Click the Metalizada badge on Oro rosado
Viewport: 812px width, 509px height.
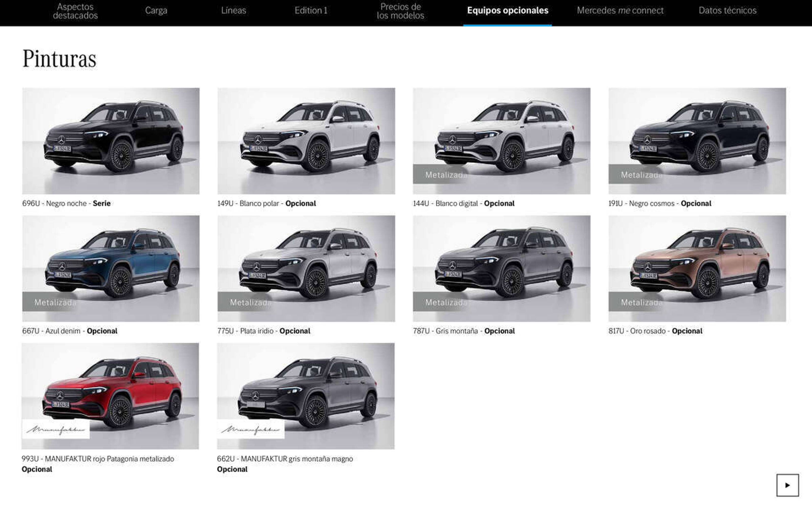pyautogui.click(x=636, y=302)
